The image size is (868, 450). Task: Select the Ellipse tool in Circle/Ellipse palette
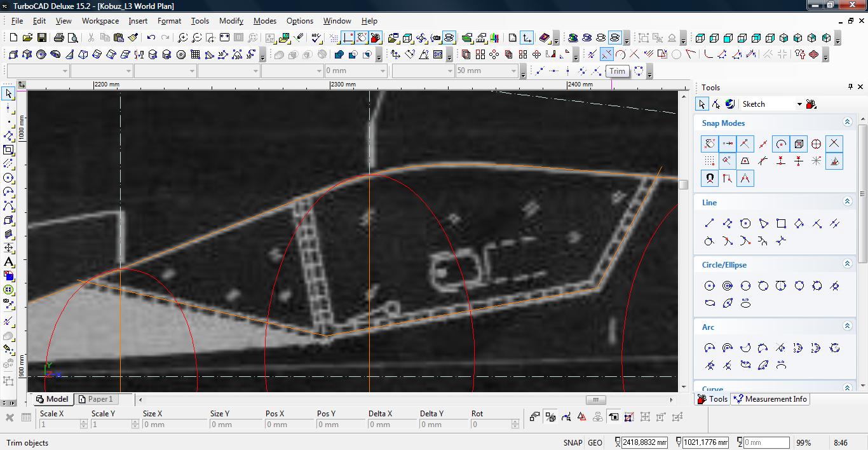pyautogui.click(x=710, y=303)
